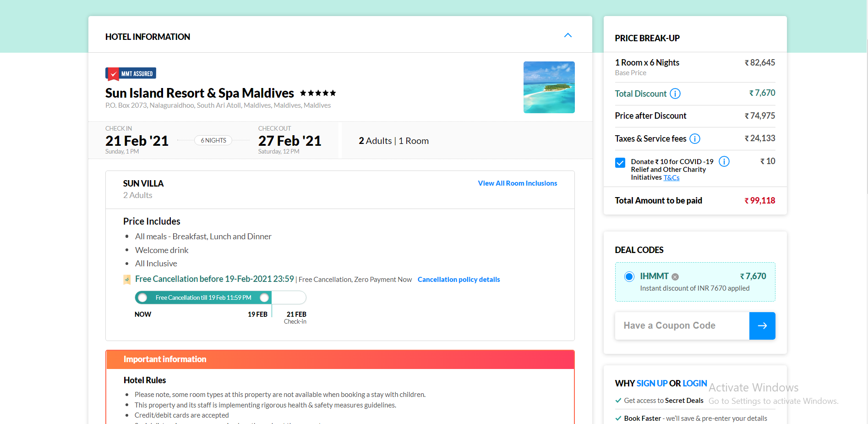Click the 2 Adults | 1 Room text
The height and width of the screenshot is (424, 868).
point(394,141)
